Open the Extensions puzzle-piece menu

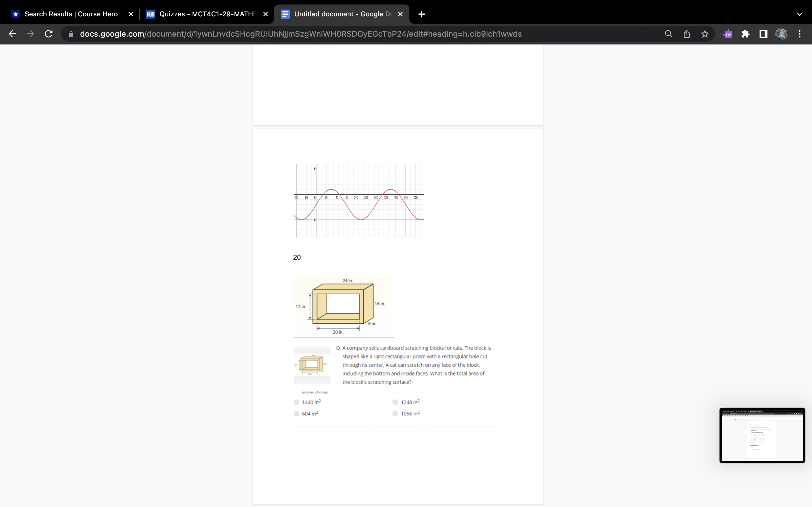(x=745, y=34)
